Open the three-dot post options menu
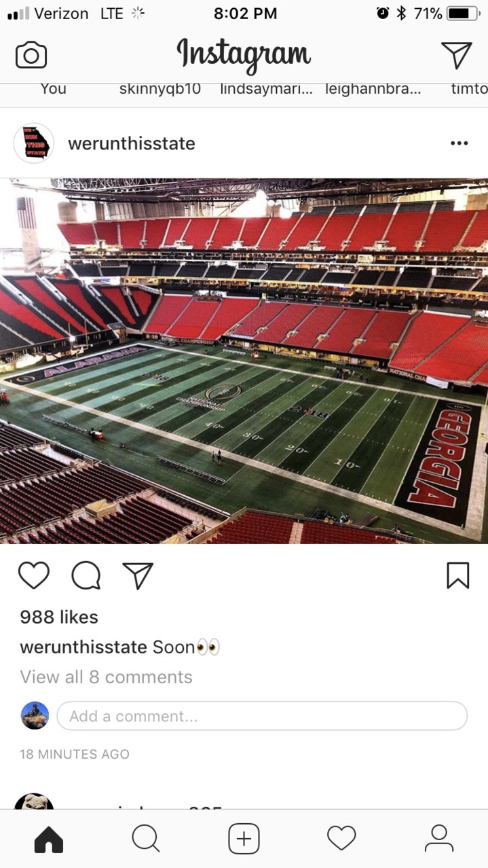Screen dimensions: 488x868 pyautogui.click(x=459, y=143)
